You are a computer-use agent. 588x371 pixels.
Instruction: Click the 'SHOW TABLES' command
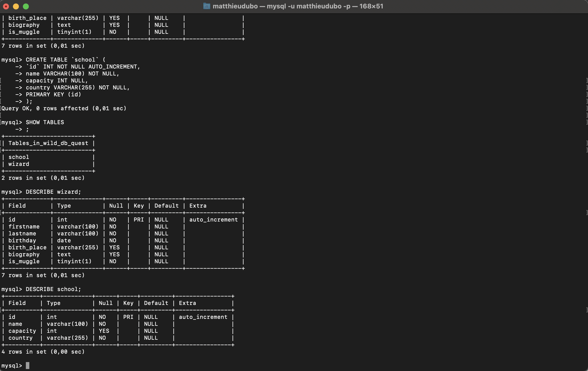click(x=45, y=122)
